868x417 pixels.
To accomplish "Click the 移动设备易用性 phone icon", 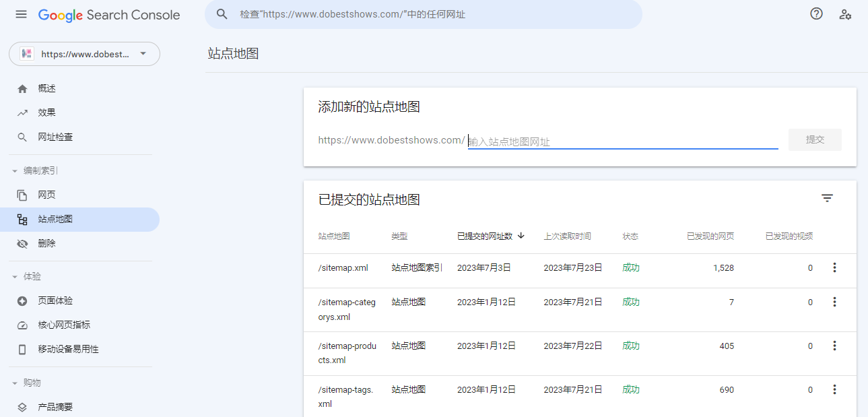I will click(x=22, y=350).
